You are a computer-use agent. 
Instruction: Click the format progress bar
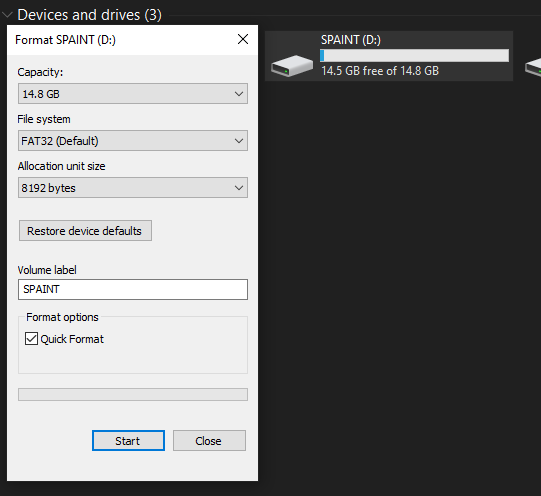[133, 394]
